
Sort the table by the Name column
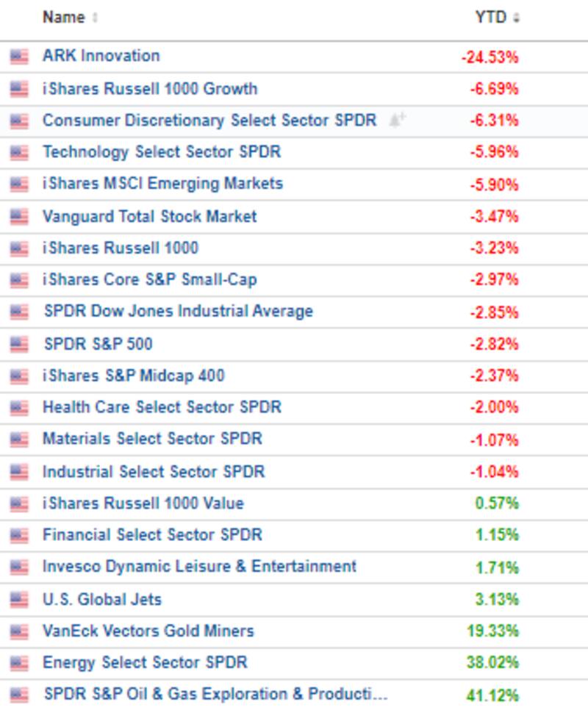[63, 18]
